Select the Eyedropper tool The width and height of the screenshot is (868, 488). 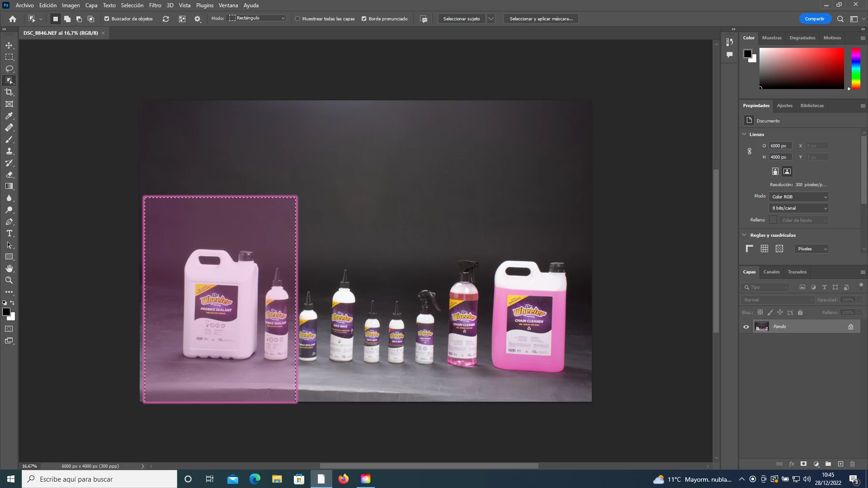(x=9, y=116)
